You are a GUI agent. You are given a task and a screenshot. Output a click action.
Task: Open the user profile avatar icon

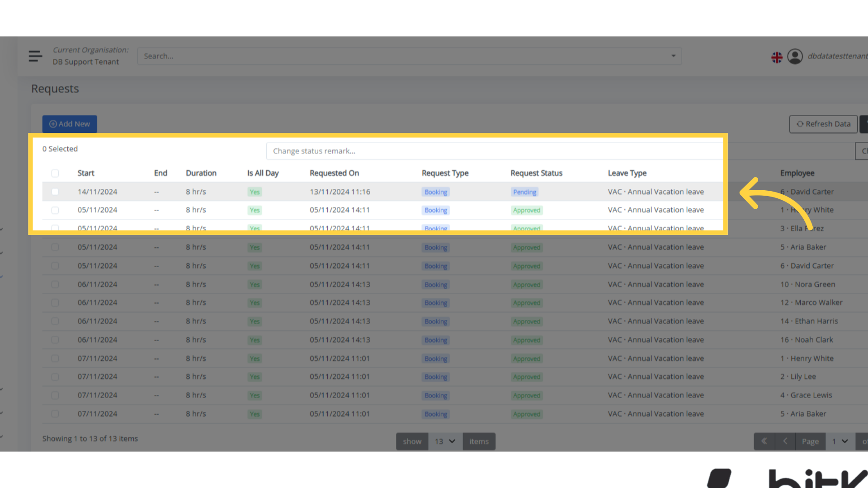(795, 56)
